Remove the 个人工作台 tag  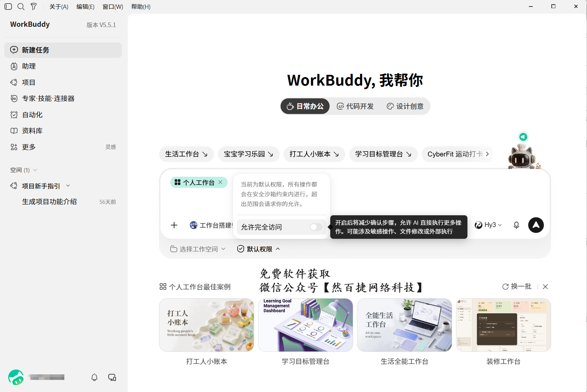pos(220,182)
